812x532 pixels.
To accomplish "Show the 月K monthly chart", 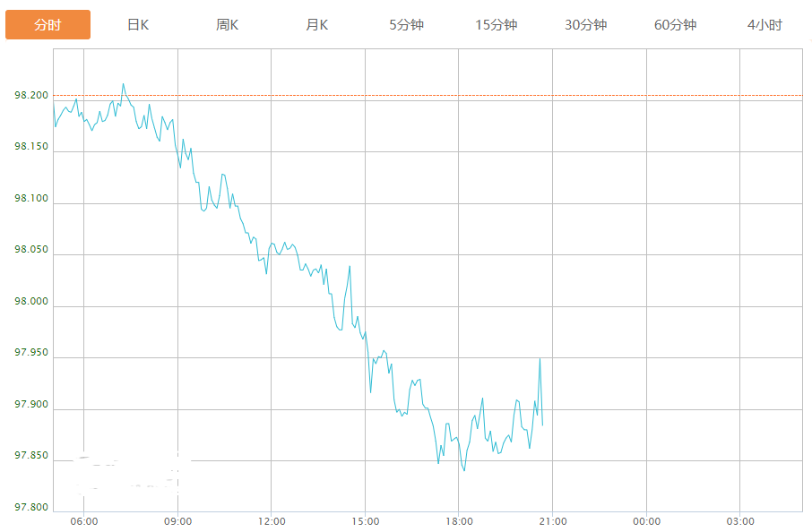I will 317,25.
